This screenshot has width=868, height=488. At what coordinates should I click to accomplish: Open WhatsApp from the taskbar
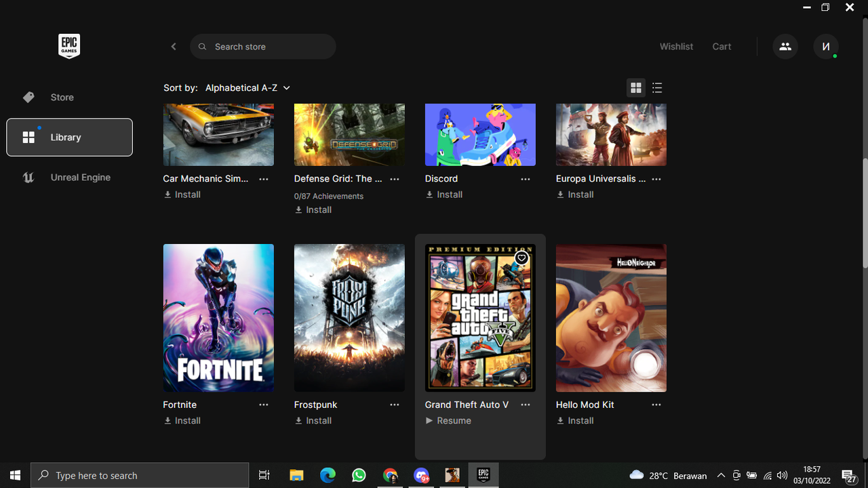click(x=359, y=476)
